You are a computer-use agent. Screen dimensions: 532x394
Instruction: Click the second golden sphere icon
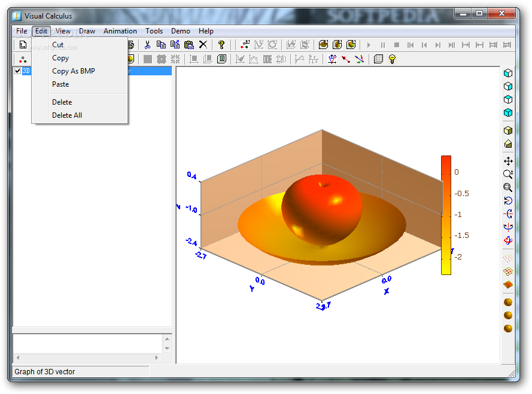(508, 315)
